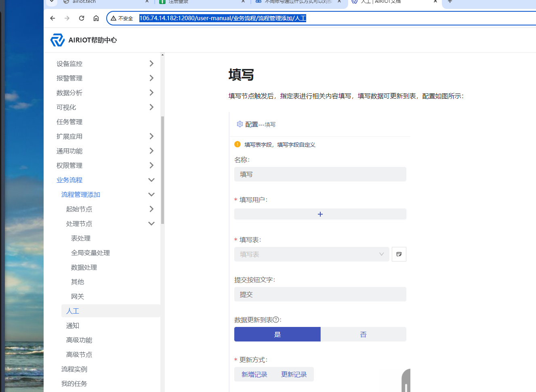The width and height of the screenshot is (536, 392).
Task: Open 我的任务 in the sidebar
Action: [74, 384]
